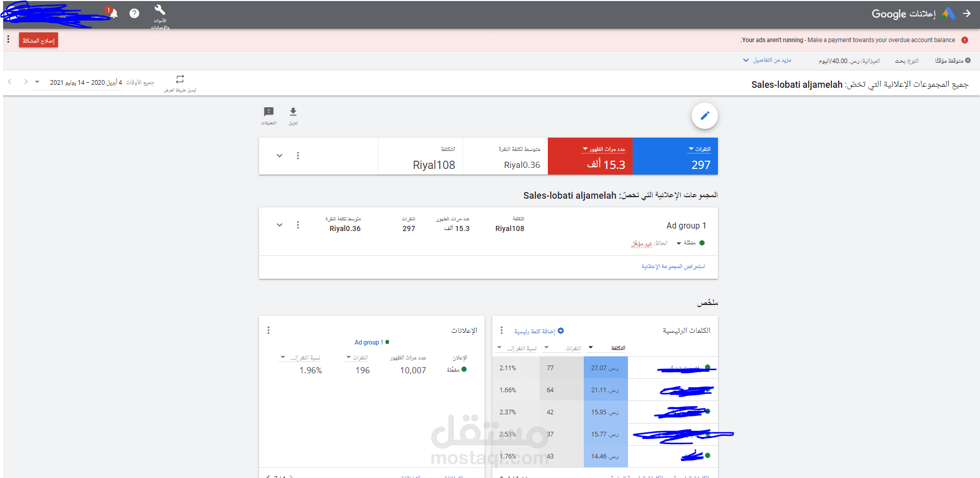This screenshot has width=980, height=478.
Task: Click the Google Ads logo
Action: click(948, 13)
